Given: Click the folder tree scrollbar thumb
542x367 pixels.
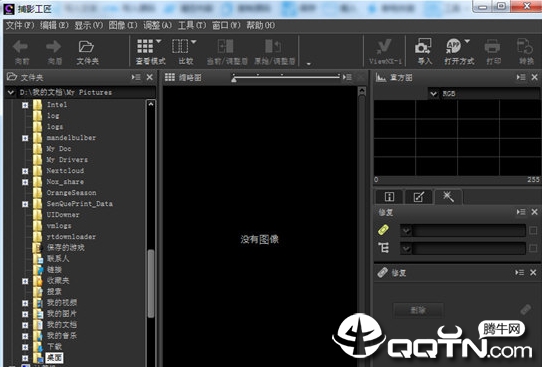Looking at the screenshot, I should point(151,283).
